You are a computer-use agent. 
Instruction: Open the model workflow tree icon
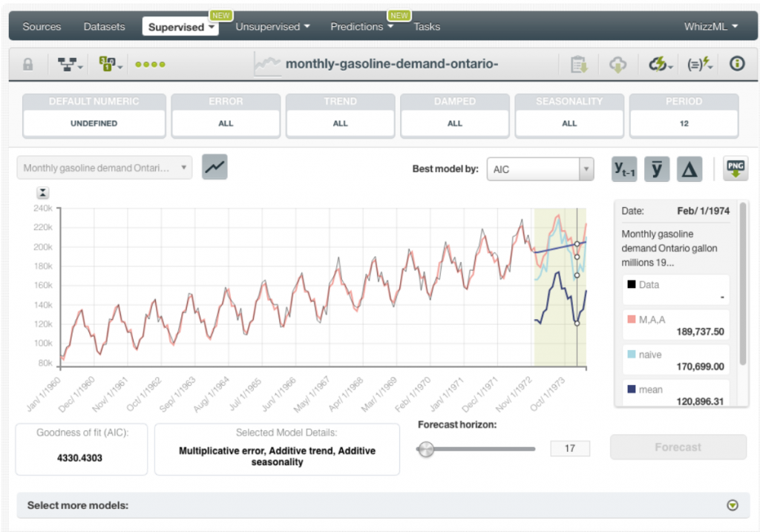71,65
